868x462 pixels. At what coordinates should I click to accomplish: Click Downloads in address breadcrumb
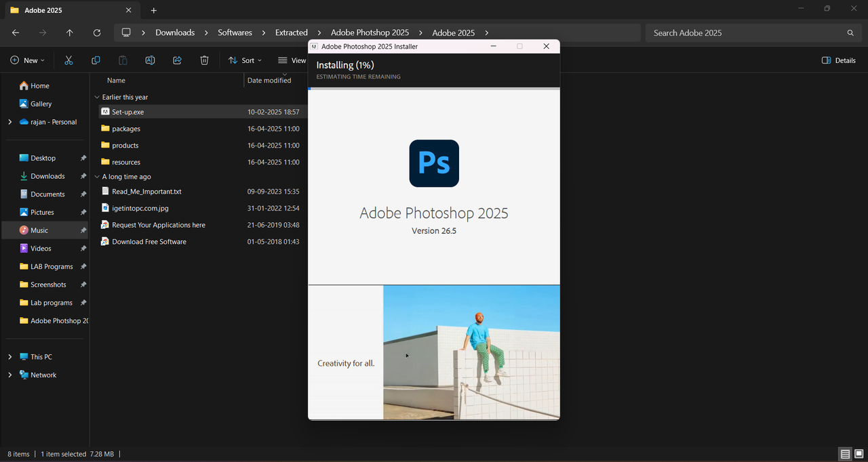tap(175, 33)
